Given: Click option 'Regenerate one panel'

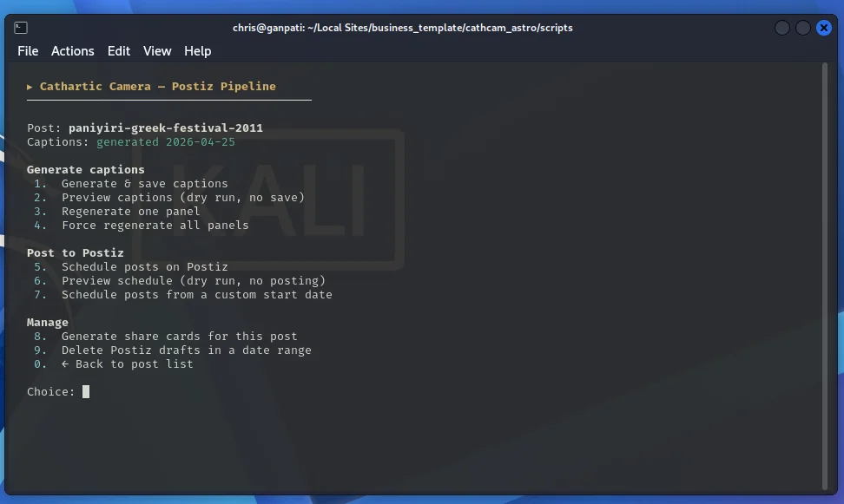Looking at the screenshot, I should (x=131, y=212).
